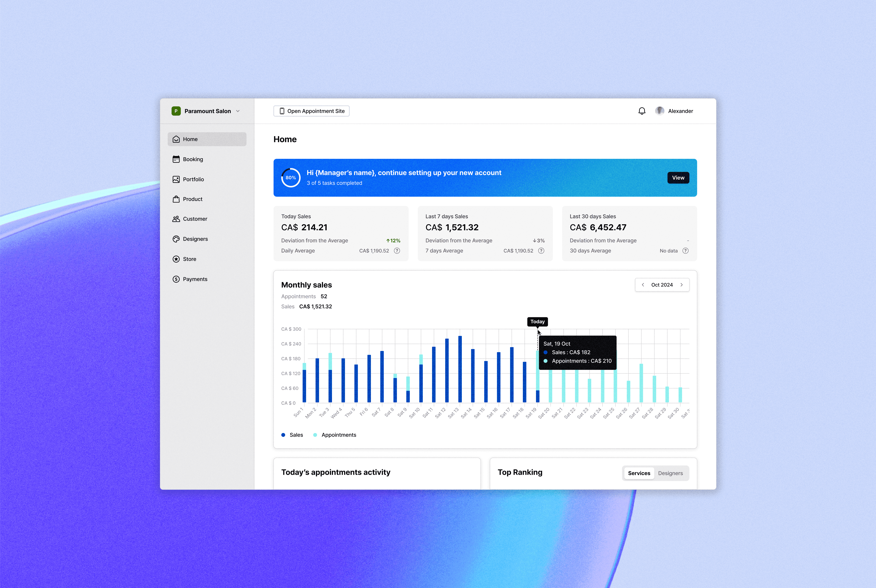Click the Booking calendar icon in sidebar

(x=176, y=159)
